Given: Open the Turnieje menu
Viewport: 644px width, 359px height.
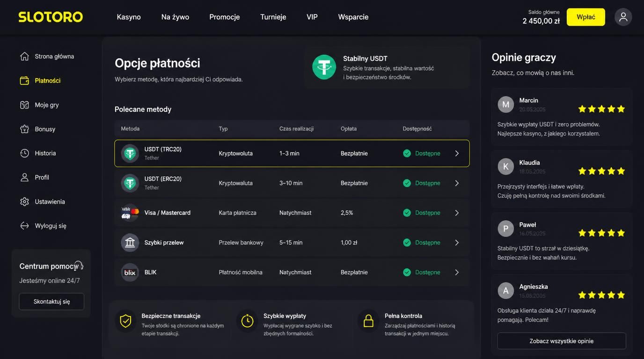Looking at the screenshot, I should pyautogui.click(x=273, y=17).
